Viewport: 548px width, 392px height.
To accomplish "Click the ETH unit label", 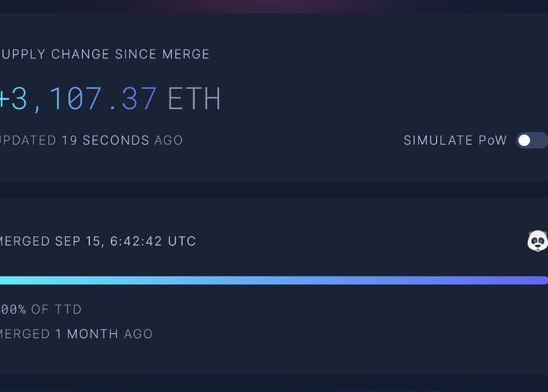I will tap(194, 99).
